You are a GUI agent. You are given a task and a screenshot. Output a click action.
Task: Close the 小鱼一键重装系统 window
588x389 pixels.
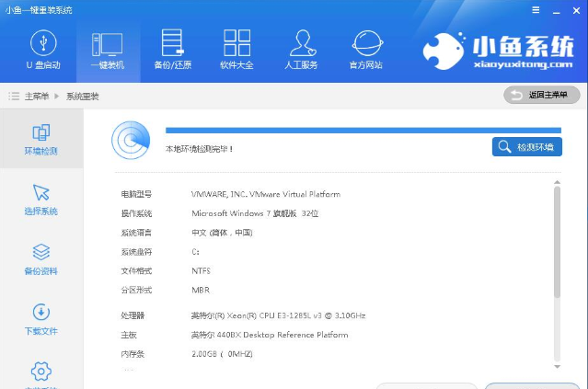(x=576, y=11)
